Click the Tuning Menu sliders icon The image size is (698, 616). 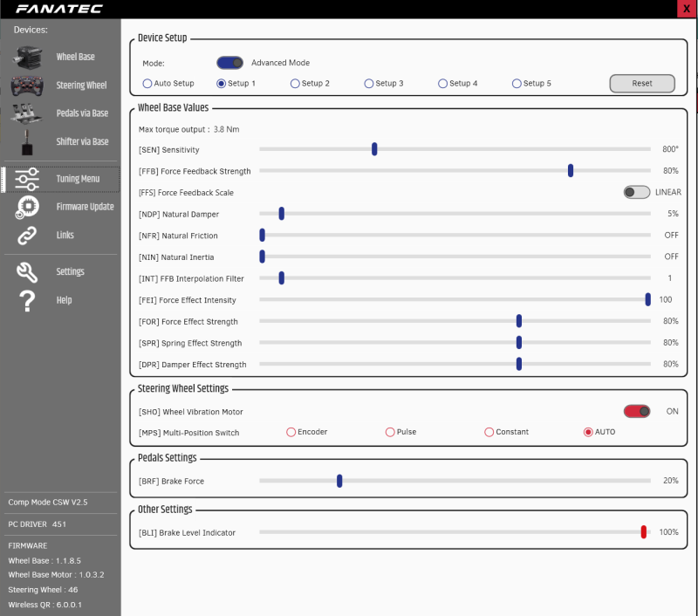click(x=27, y=179)
